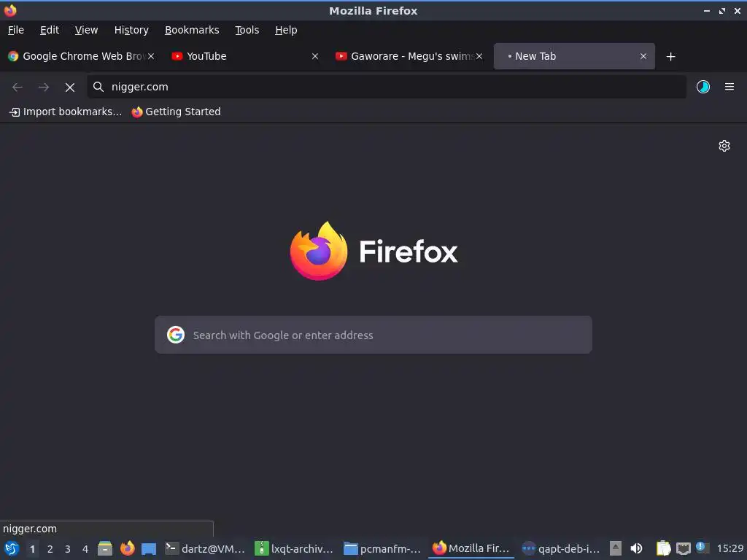The height and width of the screenshot is (560, 747).
Task: Close the Mozilla Firefox window
Action: pyautogui.click(x=738, y=10)
